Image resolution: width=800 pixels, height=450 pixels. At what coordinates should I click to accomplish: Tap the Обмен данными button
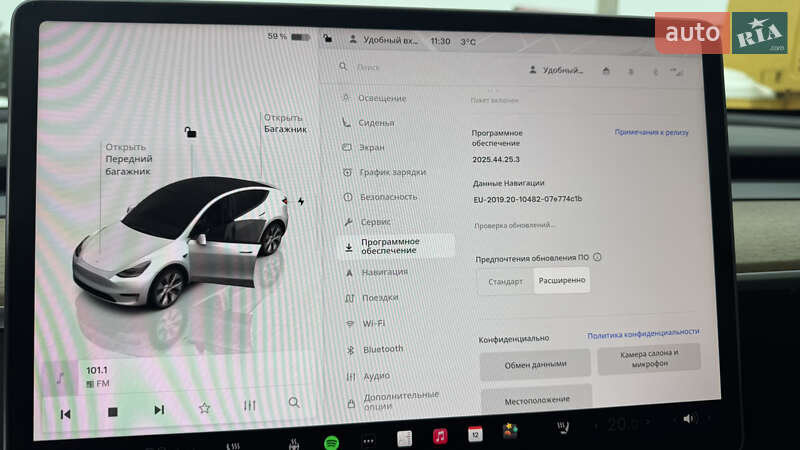point(535,365)
